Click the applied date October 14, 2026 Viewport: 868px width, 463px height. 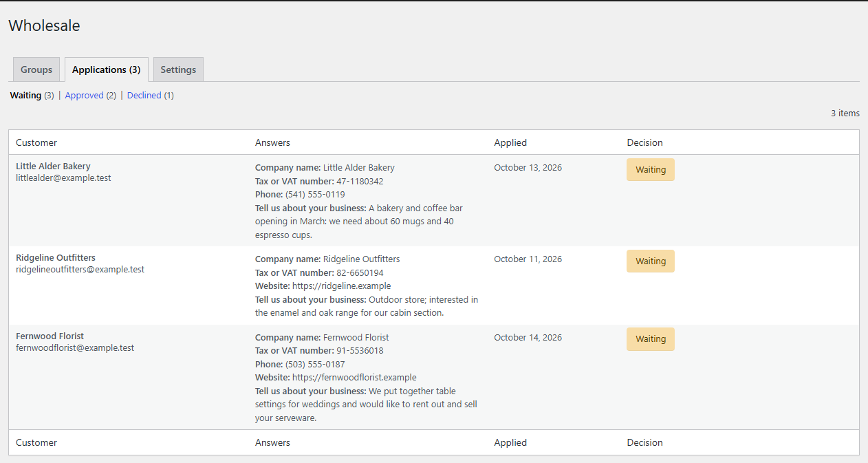[528, 338]
